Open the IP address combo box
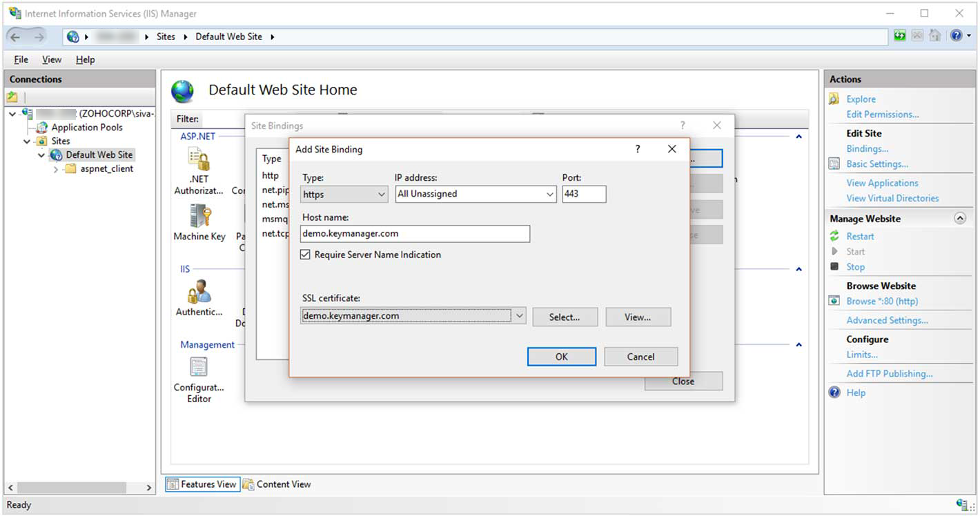This screenshot has width=980, height=516. click(x=476, y=195)
